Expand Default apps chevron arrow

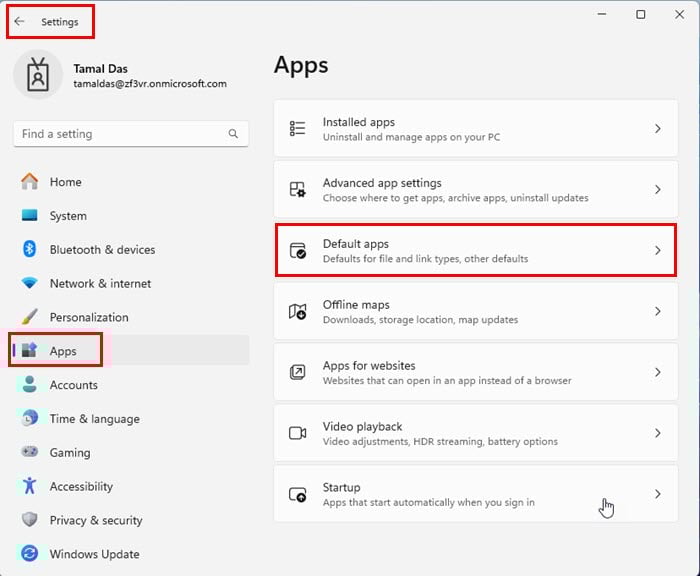657,251
